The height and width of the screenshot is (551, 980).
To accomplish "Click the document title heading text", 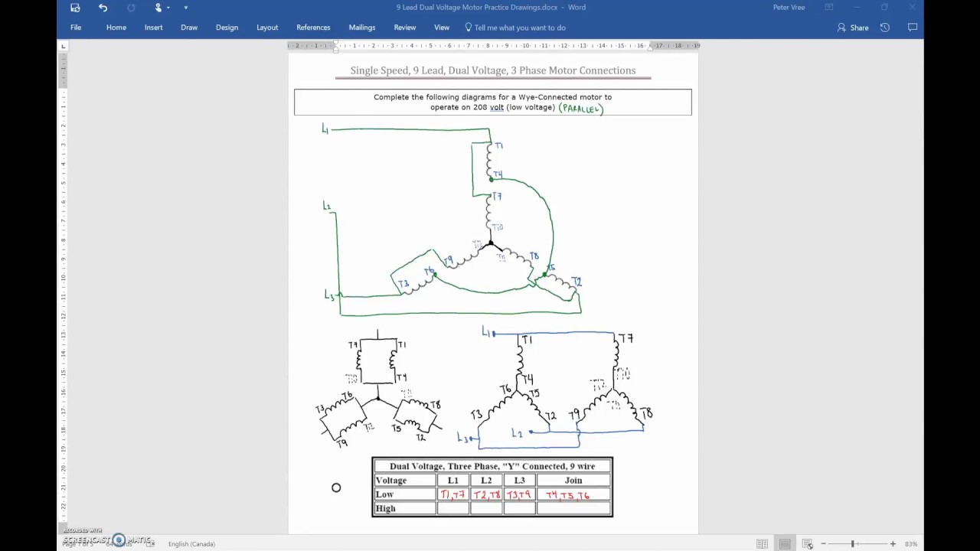I will [x=493, y=70].
